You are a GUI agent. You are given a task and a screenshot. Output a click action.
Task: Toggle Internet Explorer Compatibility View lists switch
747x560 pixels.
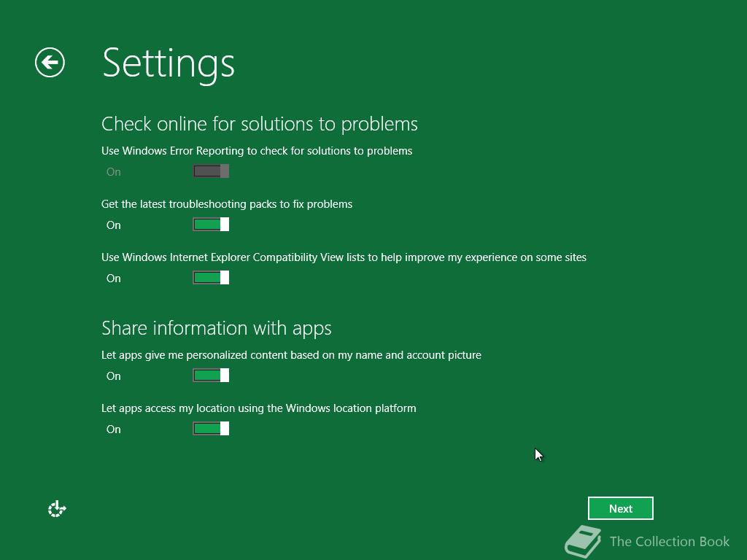[x=211, y=278]
